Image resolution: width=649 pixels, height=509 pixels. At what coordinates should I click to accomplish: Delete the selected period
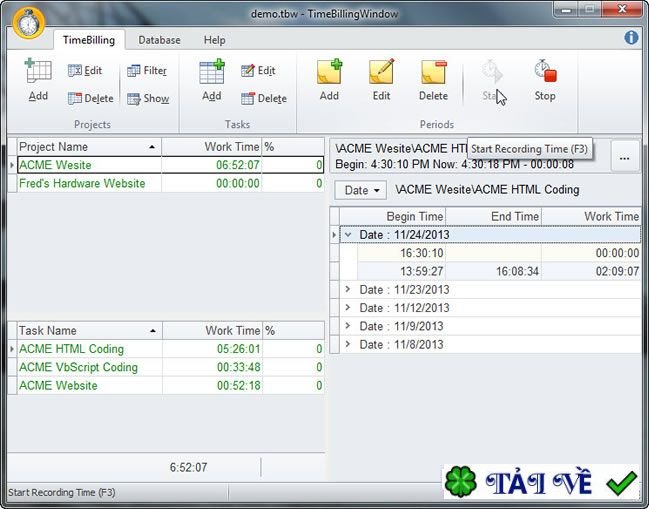pos(433,80)
